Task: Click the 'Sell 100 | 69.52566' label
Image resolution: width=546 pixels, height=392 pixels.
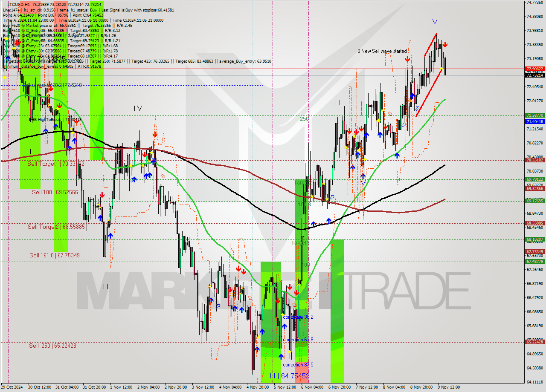Action: coord(55,192)
